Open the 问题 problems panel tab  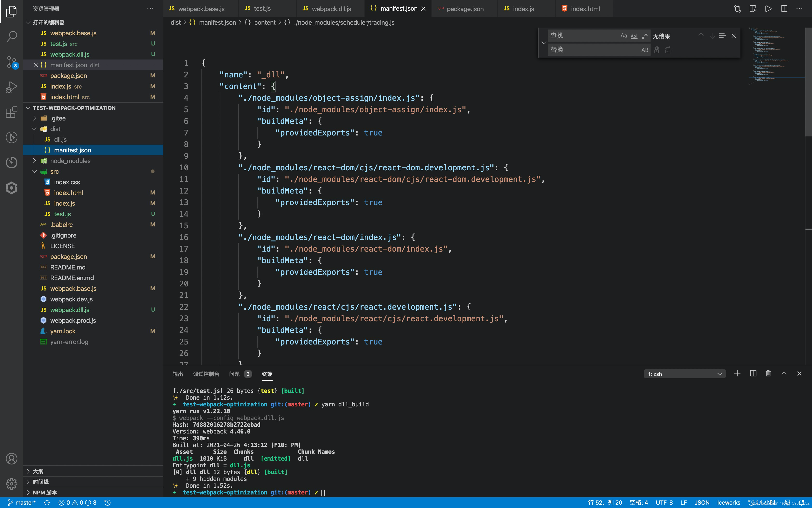click(240, 374)
